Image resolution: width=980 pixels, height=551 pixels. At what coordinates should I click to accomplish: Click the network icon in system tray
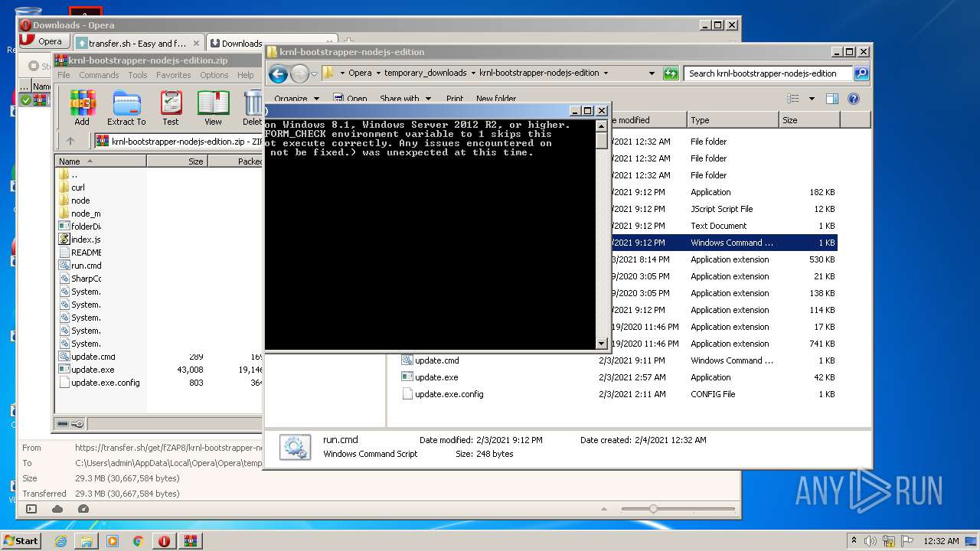tap(889, 541)
